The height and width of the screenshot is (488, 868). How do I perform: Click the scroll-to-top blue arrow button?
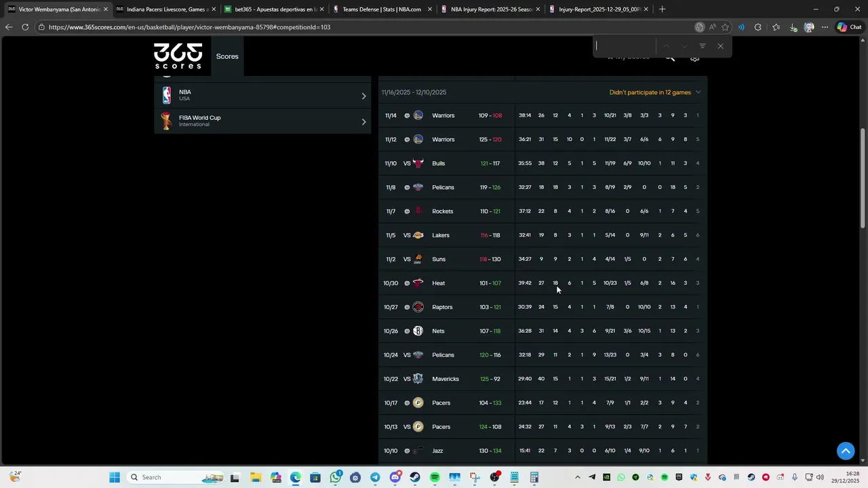(x=846, y=451)
